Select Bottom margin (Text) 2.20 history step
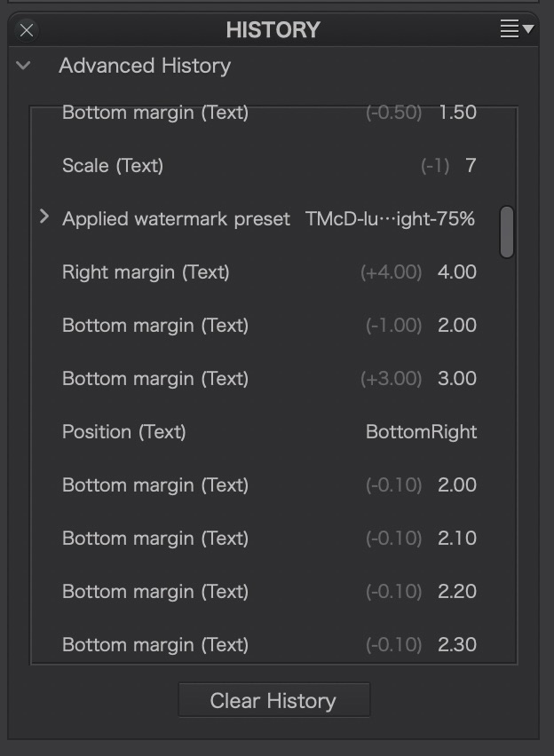The height and width of the screenshot is (756, 554). coord(155,592)
